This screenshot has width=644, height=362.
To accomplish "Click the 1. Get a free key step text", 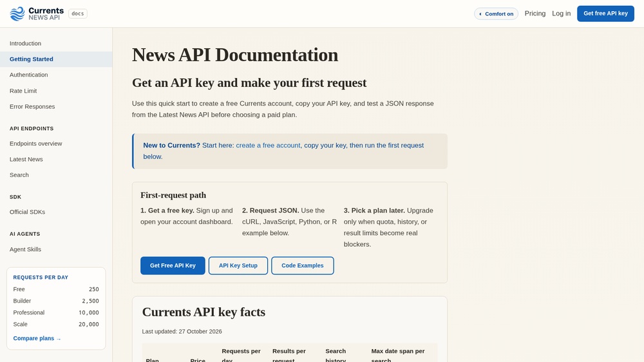I will tap(187, 216).
